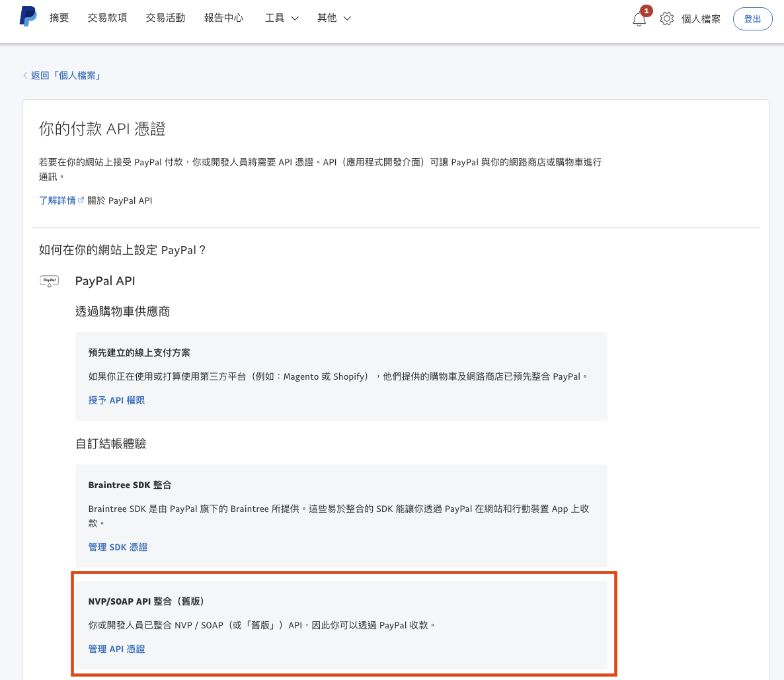Click the back chevron beside 返回「個人檔案」
Image resolution: width=784 pixels, height=680 pixels.
[25, 75]
